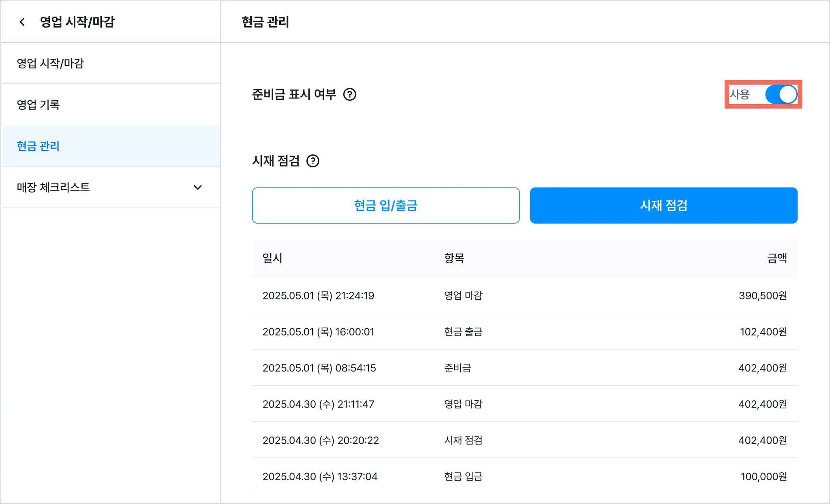
Task: Click the 일시 column header
Action: click(272, 258)
